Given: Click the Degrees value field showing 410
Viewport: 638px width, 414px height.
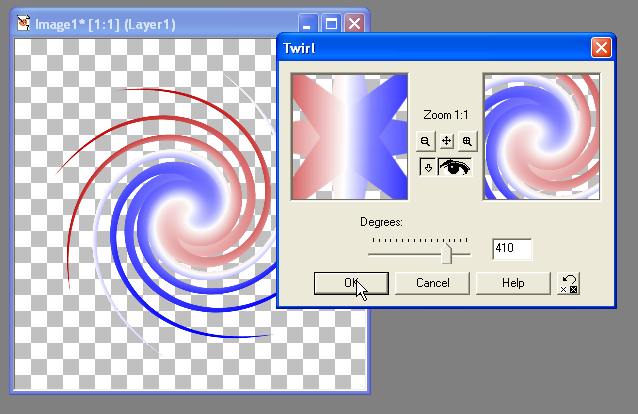Looking at the screenshot, I should [512, 249].
